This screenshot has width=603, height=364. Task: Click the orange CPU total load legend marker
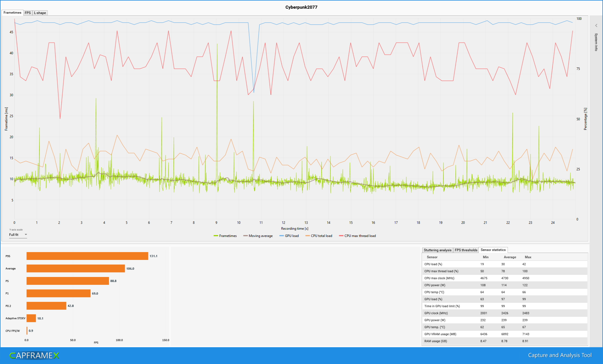click(x=308, y=236)
